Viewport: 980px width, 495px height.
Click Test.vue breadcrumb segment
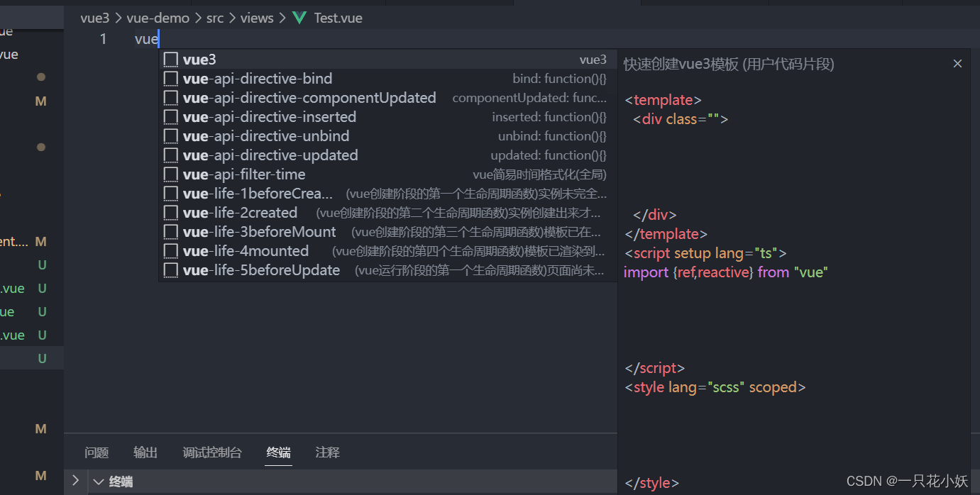pos(338,18)
